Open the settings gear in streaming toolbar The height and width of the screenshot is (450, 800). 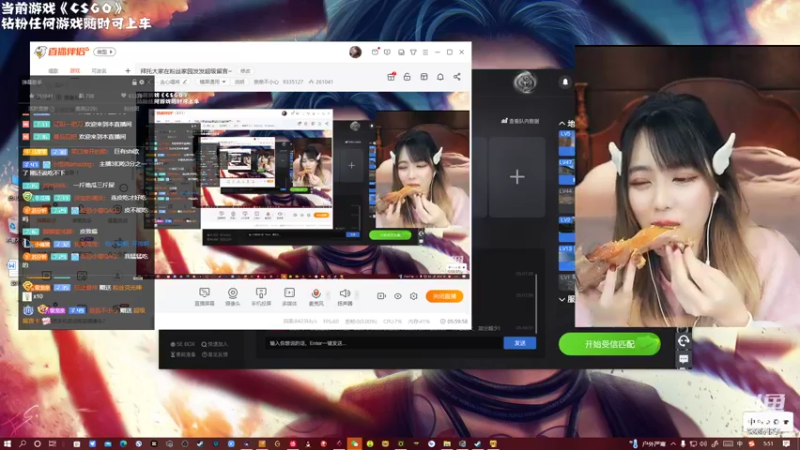tap(413, 296)
